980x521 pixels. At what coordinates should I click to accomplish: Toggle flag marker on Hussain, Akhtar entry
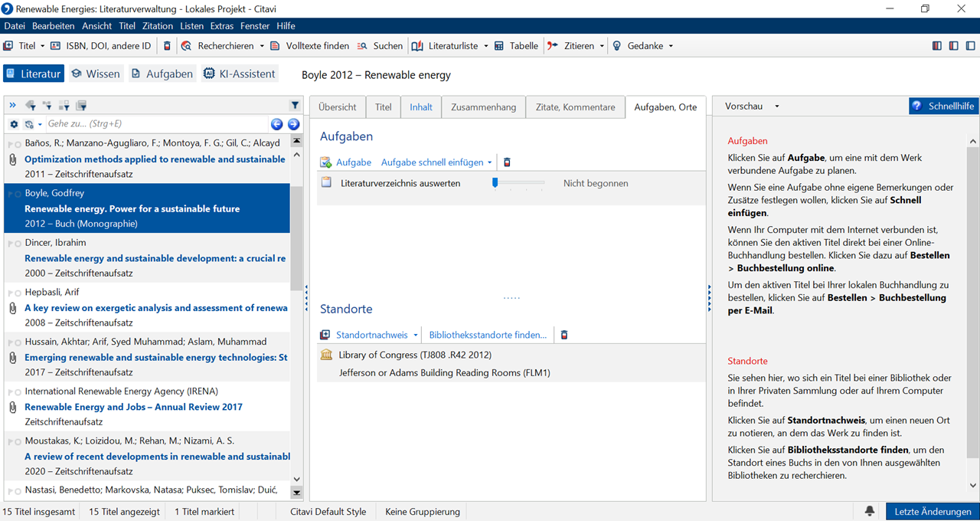click(10, 342)
